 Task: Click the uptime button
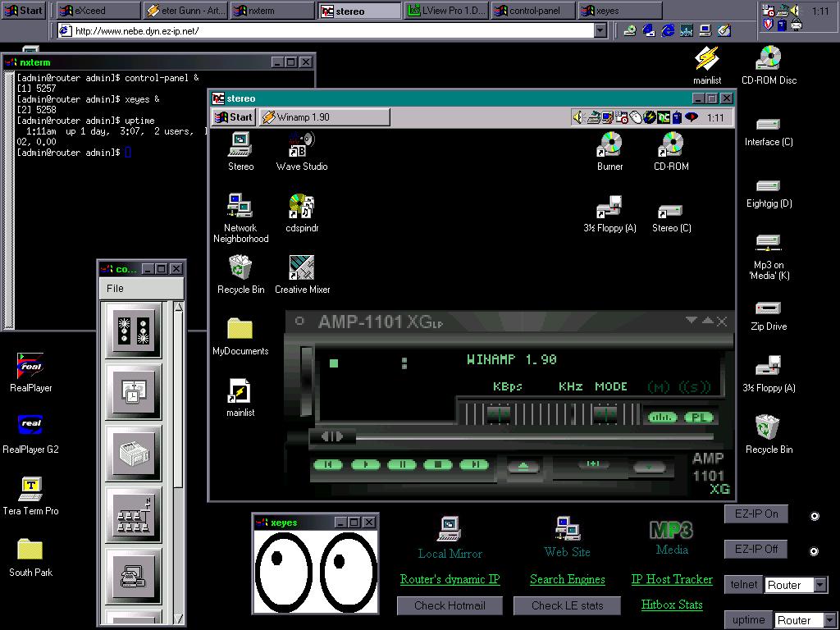748,620
